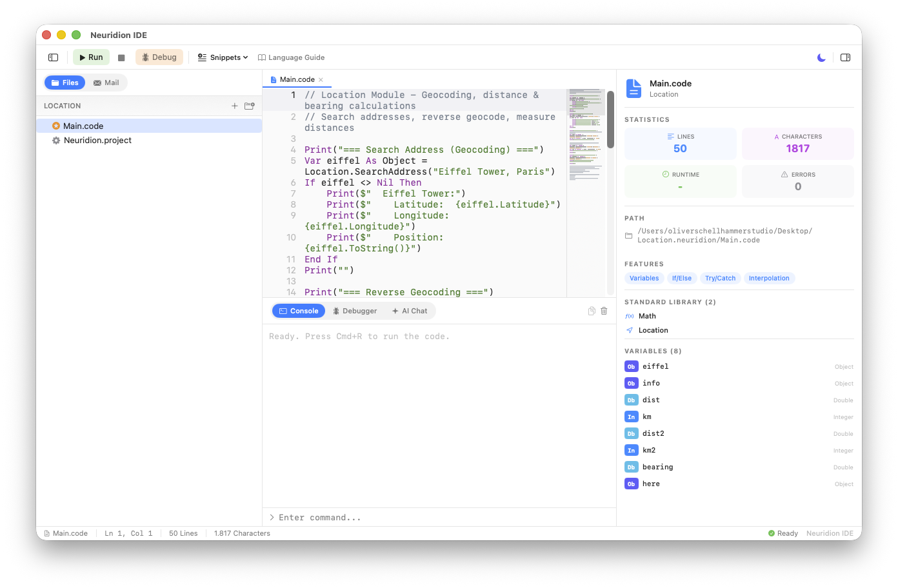This screenshot has width=898, height=588.
Task: Switch to the Debugger tab
Action: 355,311
